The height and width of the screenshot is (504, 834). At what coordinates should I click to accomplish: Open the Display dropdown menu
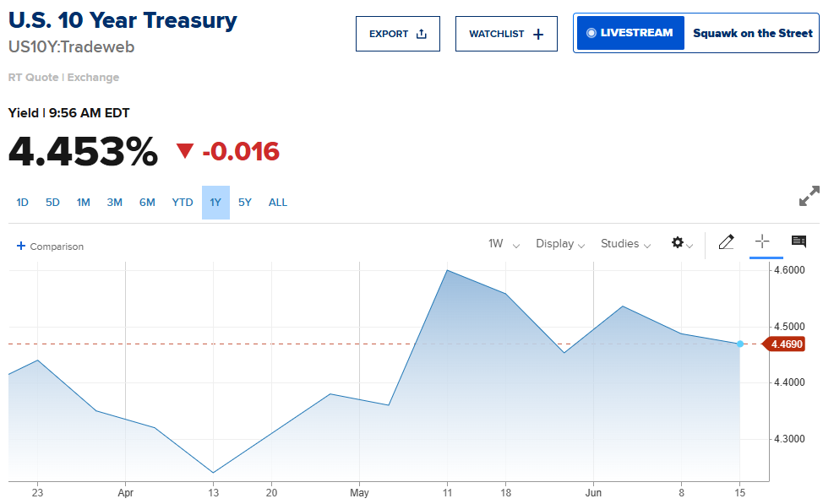click(560, 243)
